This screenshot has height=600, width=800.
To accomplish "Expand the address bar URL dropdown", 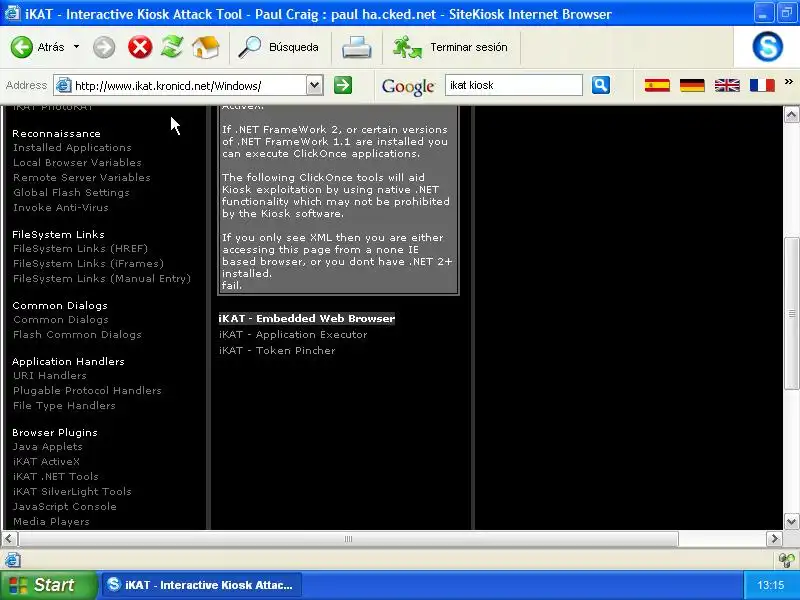I will (x=315, y=85).
